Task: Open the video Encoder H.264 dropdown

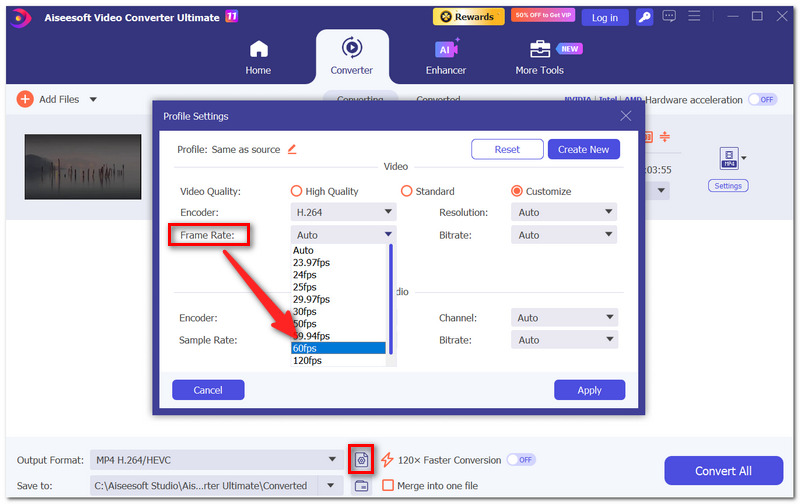Action: 343,212
